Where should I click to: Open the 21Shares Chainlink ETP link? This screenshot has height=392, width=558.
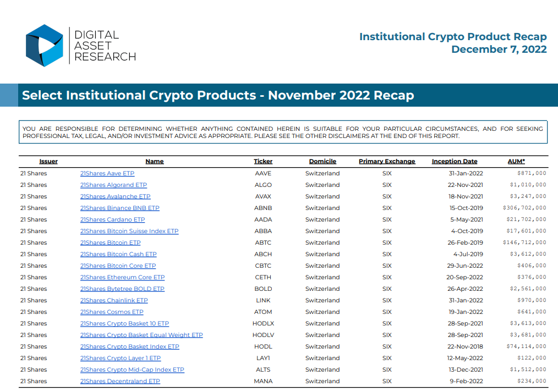point(114,300)
